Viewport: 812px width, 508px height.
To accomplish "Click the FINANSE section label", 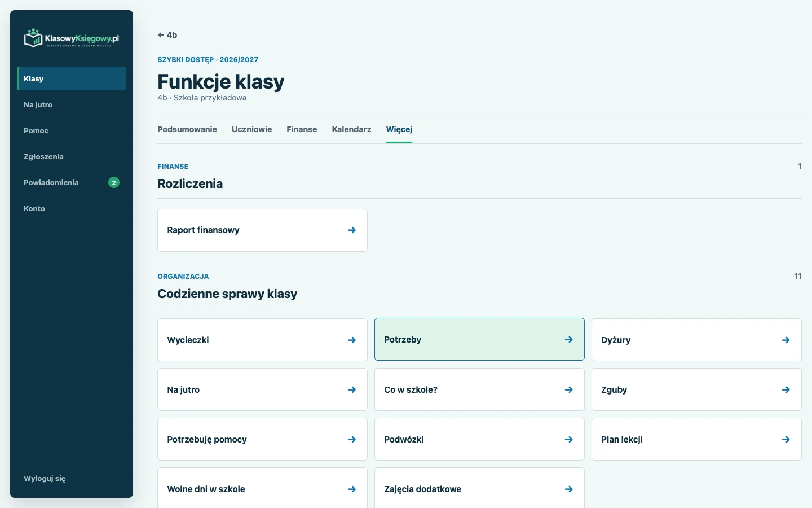I will click(173, 167).
